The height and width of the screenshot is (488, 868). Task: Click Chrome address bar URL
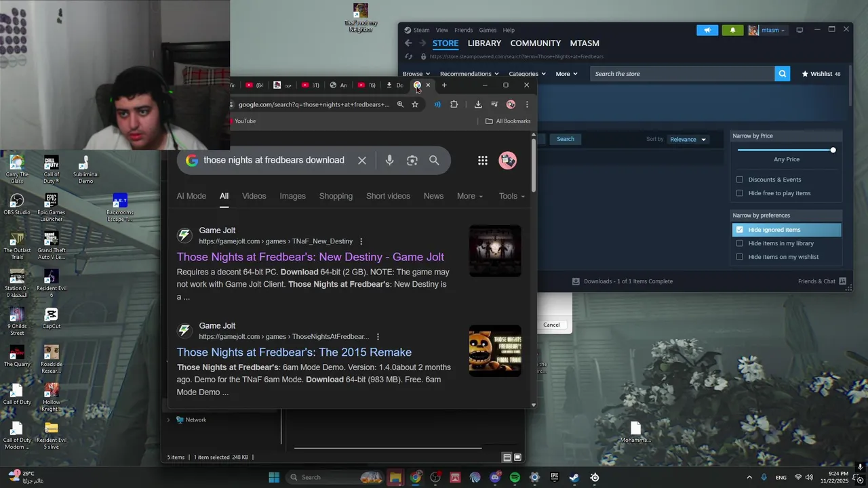coord(313,104)
